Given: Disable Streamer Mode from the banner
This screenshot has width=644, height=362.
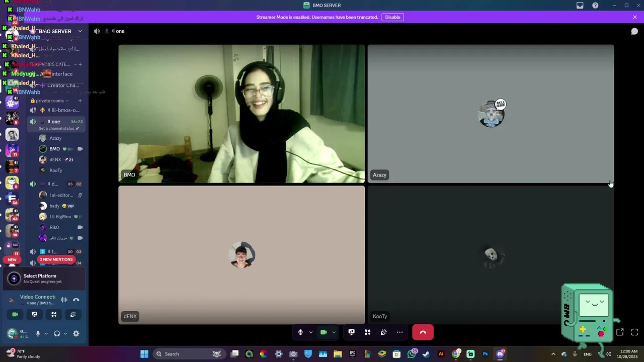Looking at the screenshot, I should 392,17.
